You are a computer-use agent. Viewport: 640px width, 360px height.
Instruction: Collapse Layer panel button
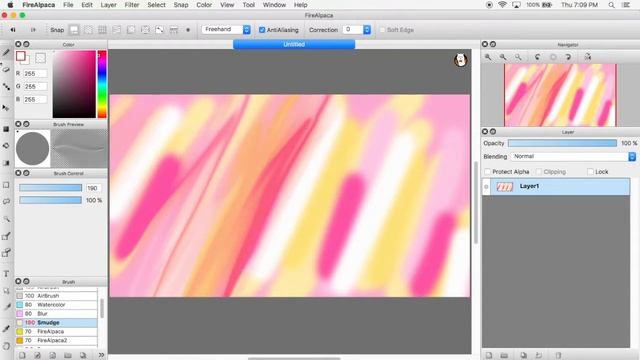coord(493,131)
